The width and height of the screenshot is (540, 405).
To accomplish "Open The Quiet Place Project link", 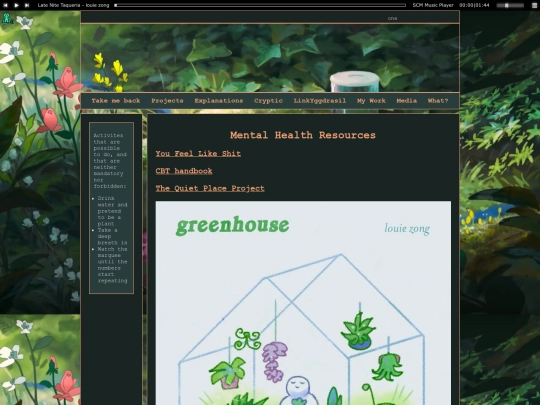I will point(210,188).
